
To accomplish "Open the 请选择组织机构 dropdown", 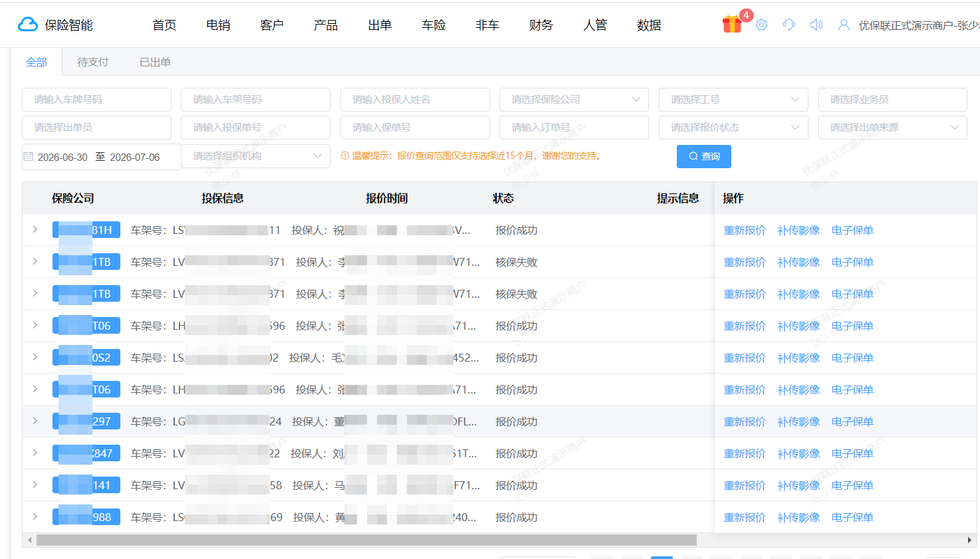I will click(x=255, y=156).
